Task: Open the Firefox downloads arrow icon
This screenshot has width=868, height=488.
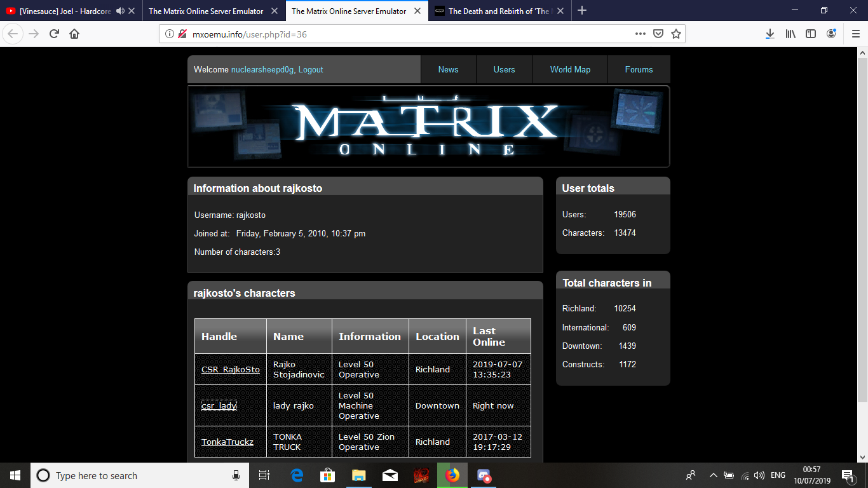Action: 770,34
